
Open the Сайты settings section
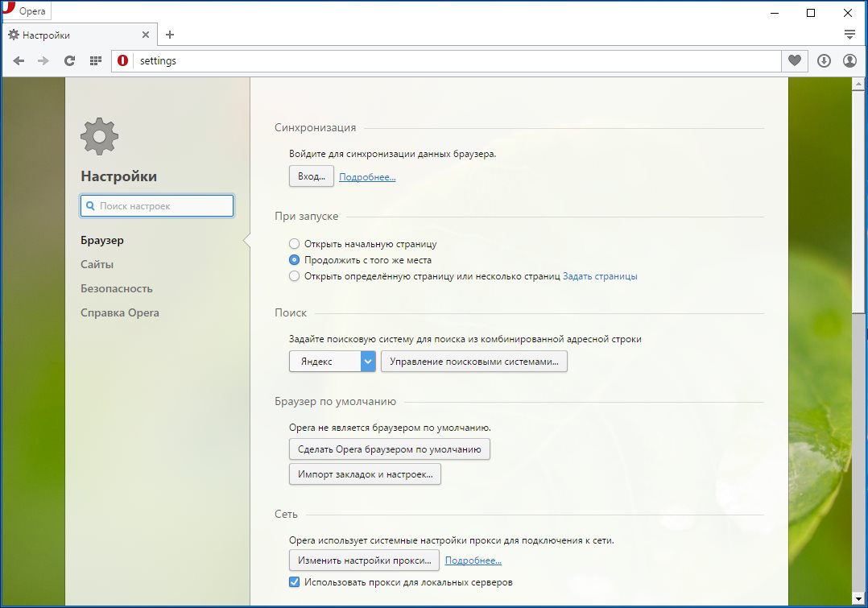pos(97,265)
